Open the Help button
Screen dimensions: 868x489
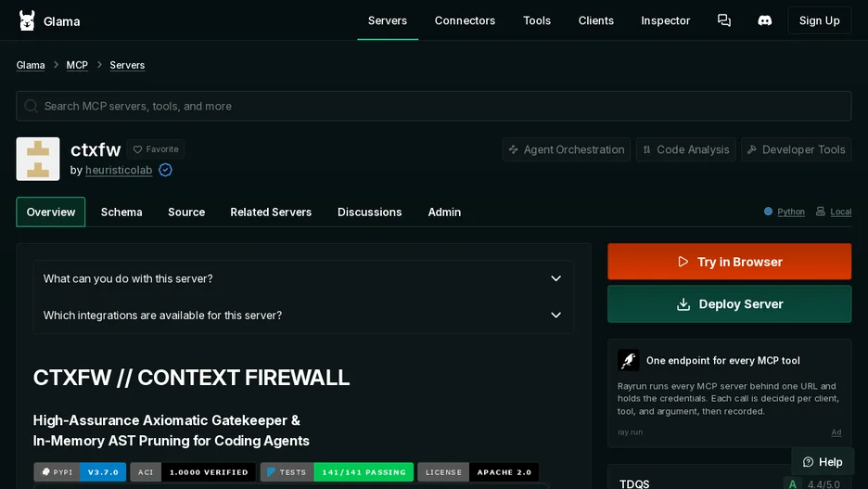822,462
